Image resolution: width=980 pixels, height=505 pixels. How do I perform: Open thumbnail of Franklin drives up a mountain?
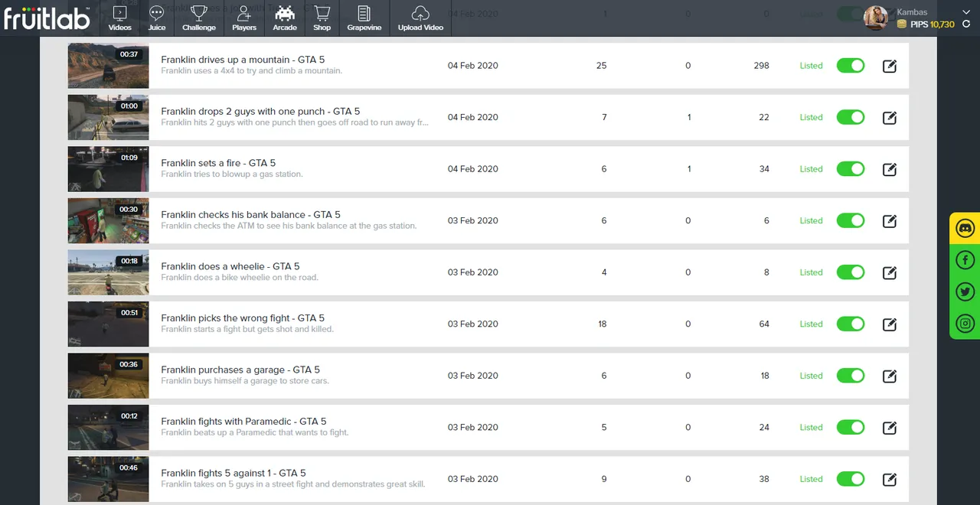[x=108, y=66]
